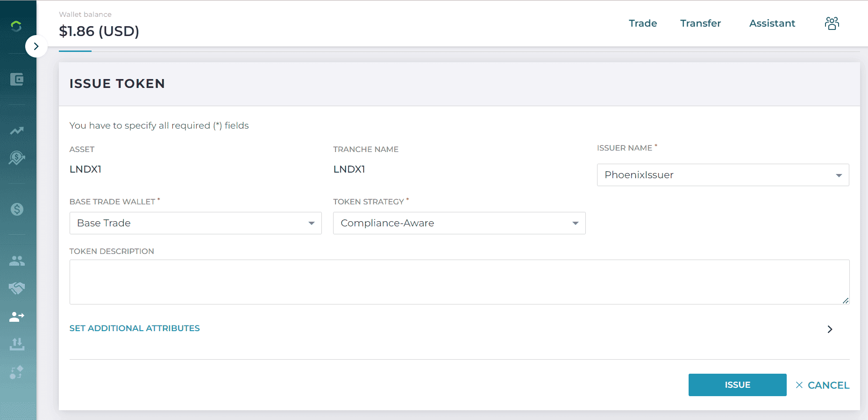Open the deposit/withdraw arrows sidebar icon
Screen dimensions: 868x420
pos(17,344)
